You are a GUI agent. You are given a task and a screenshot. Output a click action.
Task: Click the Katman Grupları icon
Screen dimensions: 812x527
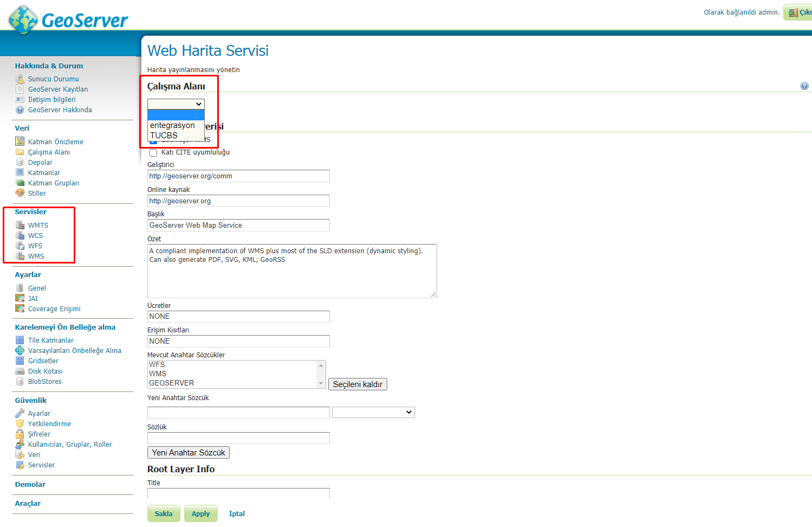20,183
